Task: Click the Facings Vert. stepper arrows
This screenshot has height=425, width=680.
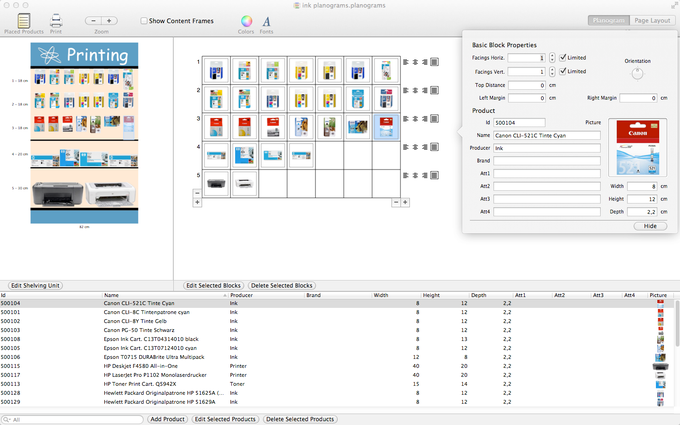Action: point(552,72)
